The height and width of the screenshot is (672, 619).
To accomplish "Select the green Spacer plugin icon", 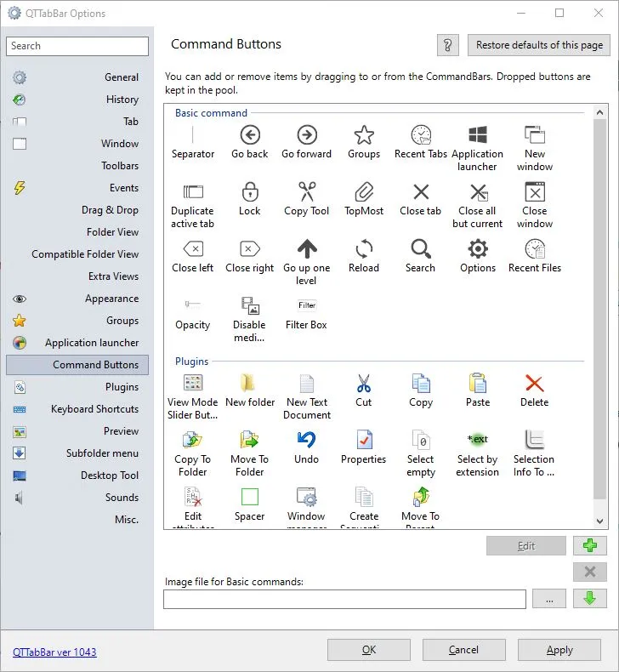I will tap(250, 497).
